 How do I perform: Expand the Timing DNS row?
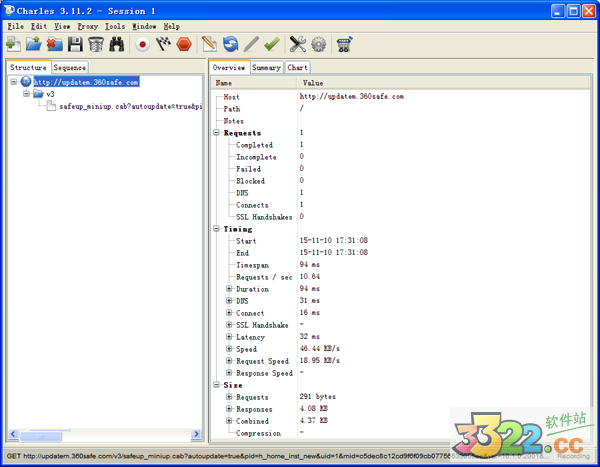[229, 300]
